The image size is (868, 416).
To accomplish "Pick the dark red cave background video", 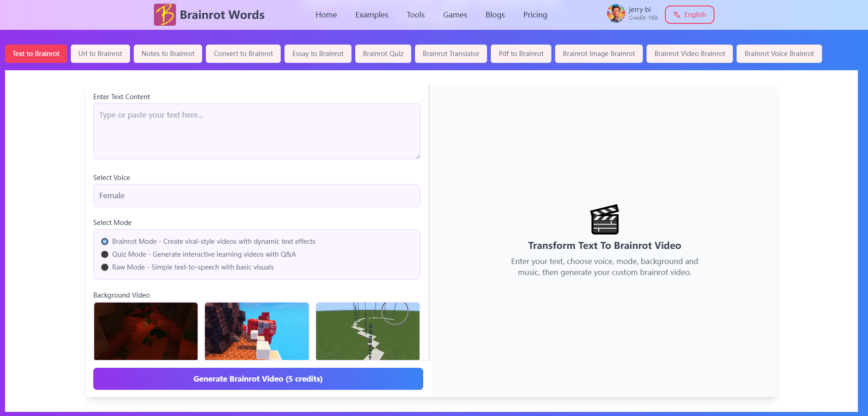I will click(x=146, y=331).
